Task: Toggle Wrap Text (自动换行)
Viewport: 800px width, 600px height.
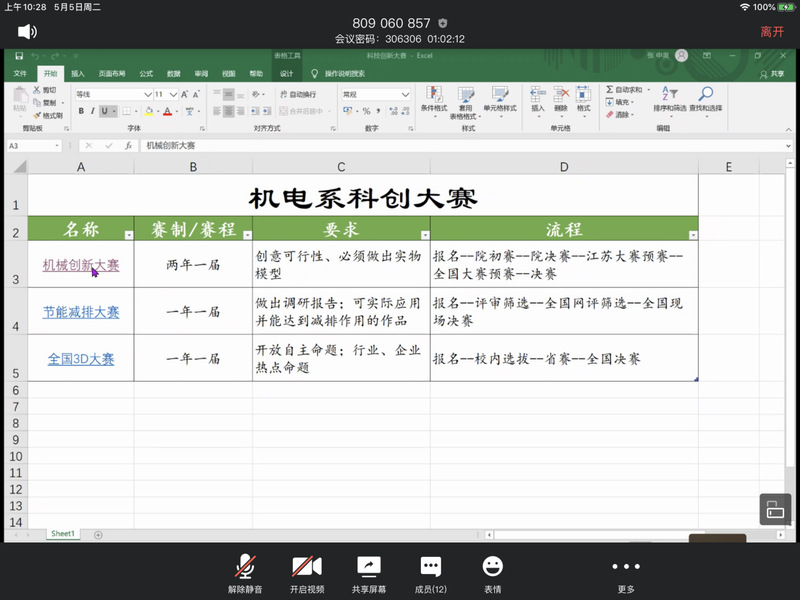Action: pyautogui.click(x=296, y=94)
